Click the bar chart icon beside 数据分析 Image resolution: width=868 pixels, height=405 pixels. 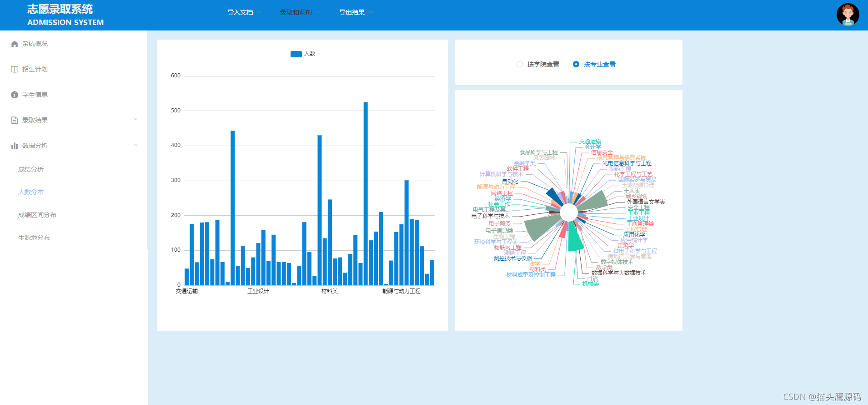pyautogui.click(x=15, y=146)
